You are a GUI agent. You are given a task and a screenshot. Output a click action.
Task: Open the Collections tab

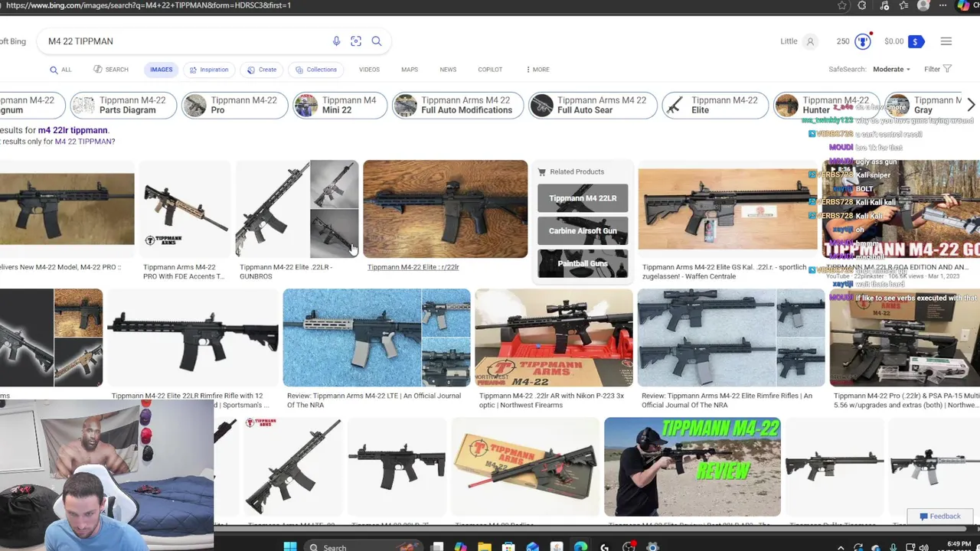pyautogui.click(x=315, y=70)
